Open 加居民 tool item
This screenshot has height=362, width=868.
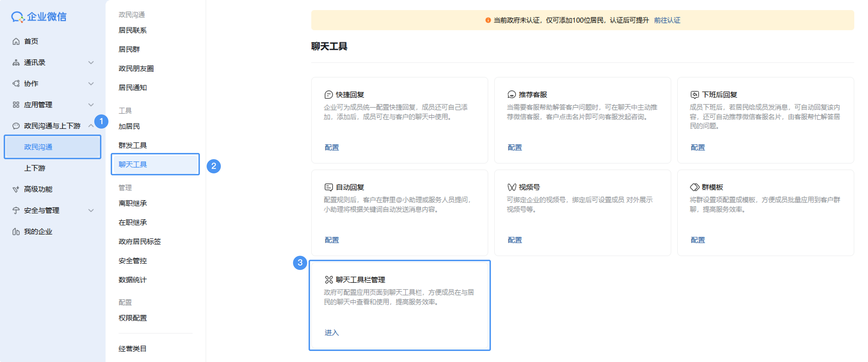(x=129, y=126)
